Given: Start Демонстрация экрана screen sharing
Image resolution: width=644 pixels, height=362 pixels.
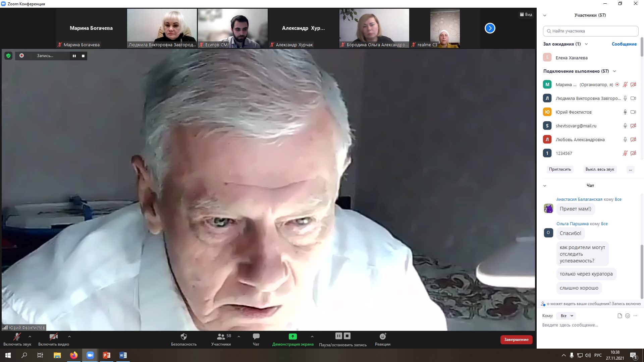Looking at the screenshot, I should pos(293,339).
